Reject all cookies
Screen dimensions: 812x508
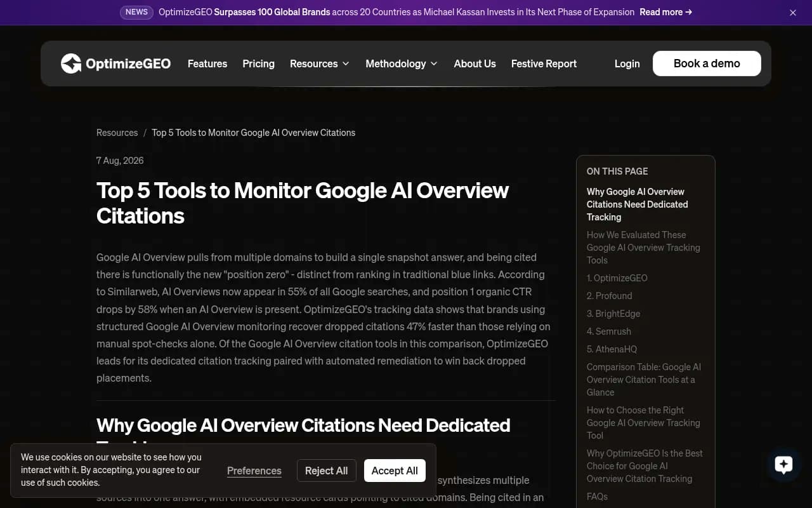(x=326, y=471)
